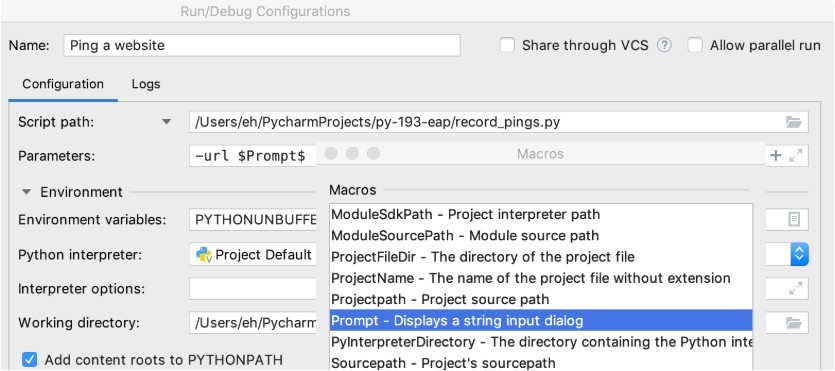Click expand icon in Interpreter options field
Viewport: 835px width, 371px height.
[x=796, y=289]
